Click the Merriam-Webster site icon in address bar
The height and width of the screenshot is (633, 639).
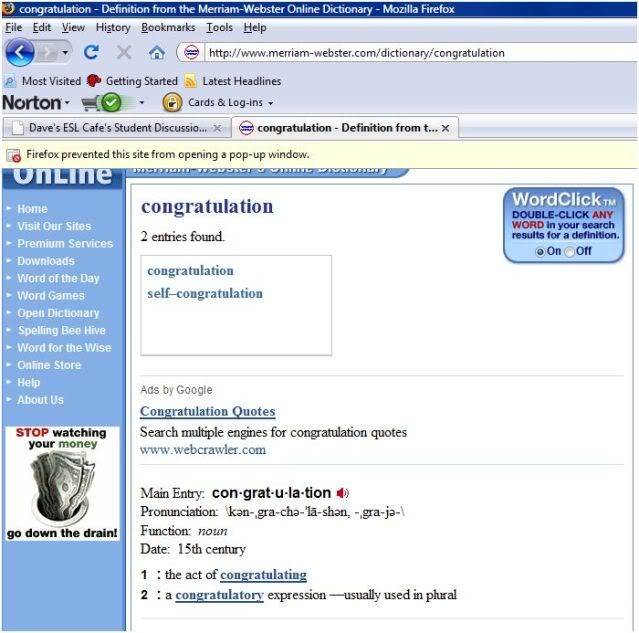191,53
